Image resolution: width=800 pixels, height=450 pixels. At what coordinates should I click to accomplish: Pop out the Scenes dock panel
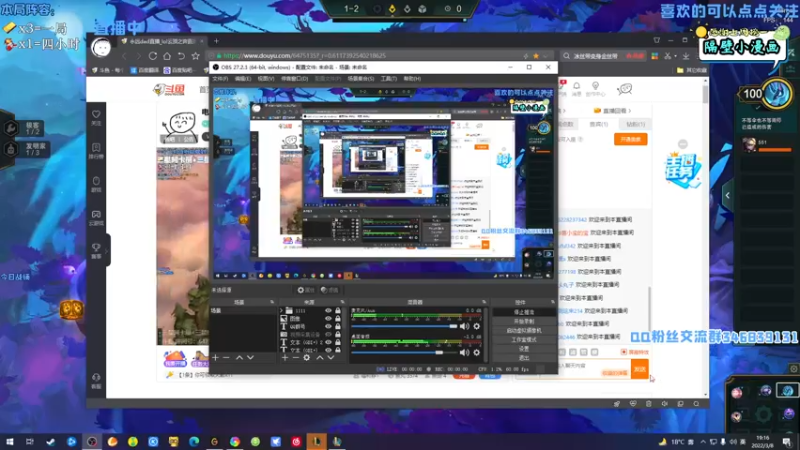click(x=272, y=302)
